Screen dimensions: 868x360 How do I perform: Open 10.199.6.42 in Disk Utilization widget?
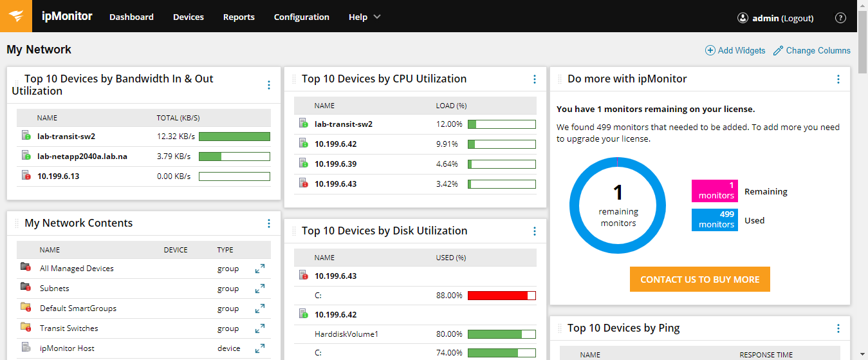(x=335, y=315)
